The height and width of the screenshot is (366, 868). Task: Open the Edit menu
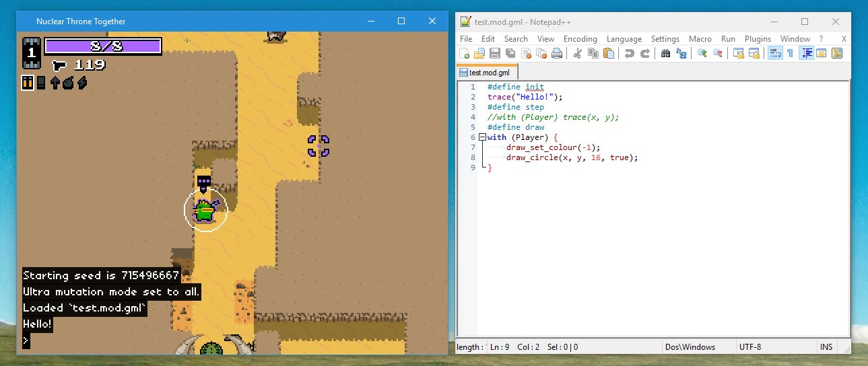pyautogui.click(x=488, y=39)
